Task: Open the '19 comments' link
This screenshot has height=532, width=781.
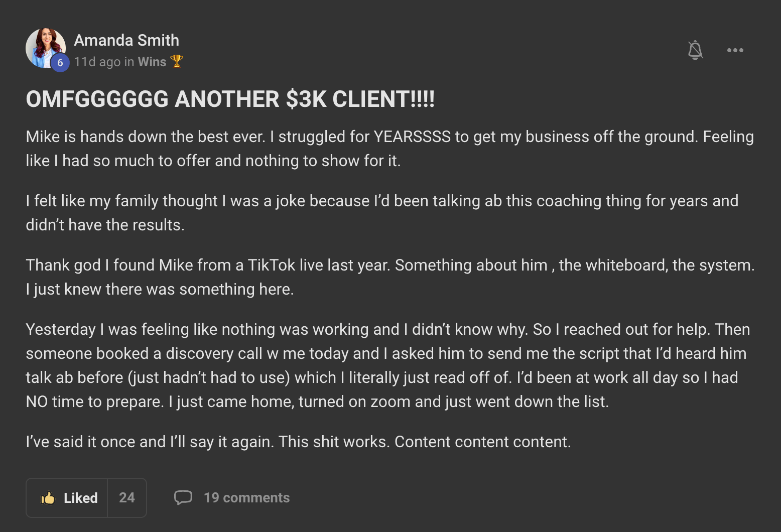Action: [x=246, y=497]
